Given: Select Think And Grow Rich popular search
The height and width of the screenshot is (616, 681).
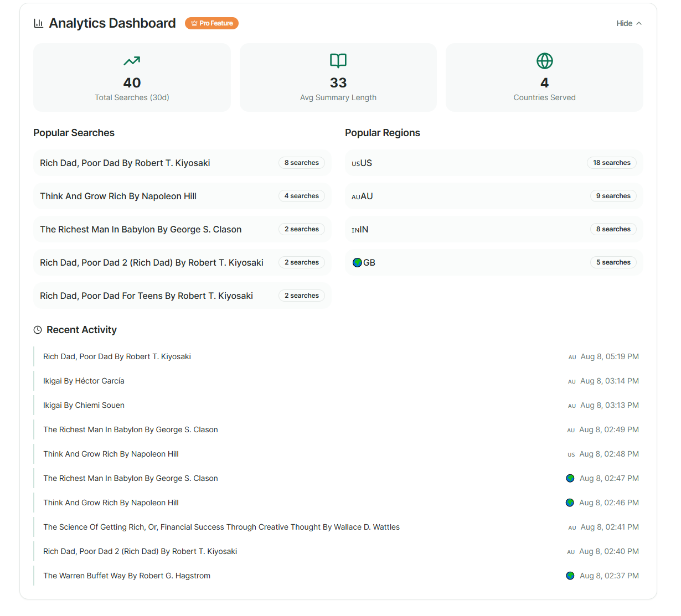Looking at the screenshot, I should click(118, 196).
